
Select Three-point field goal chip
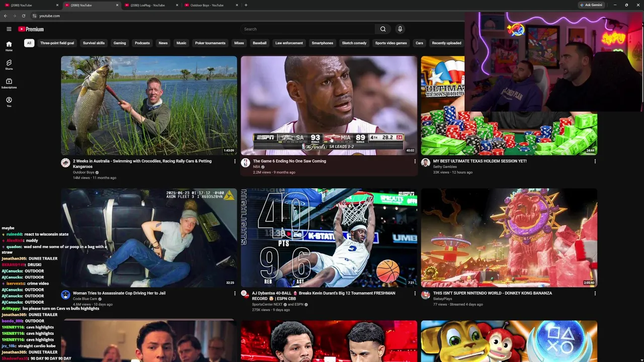[x=57, y=43]
